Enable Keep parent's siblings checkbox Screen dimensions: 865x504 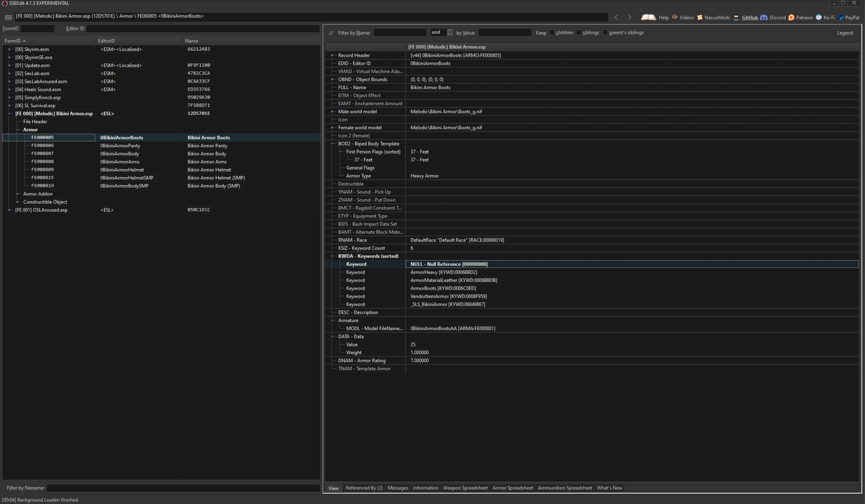[605, 32]
